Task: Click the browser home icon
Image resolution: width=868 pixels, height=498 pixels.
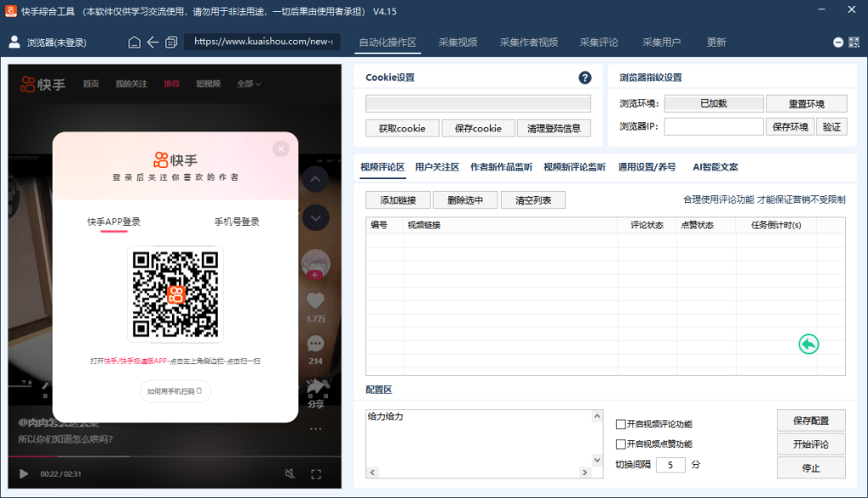Action: [x=134, y=42]
